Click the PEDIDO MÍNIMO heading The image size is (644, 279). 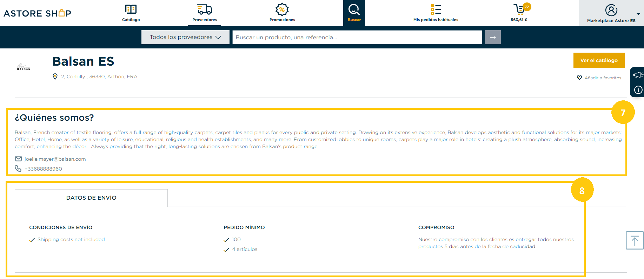pos(244,227)
